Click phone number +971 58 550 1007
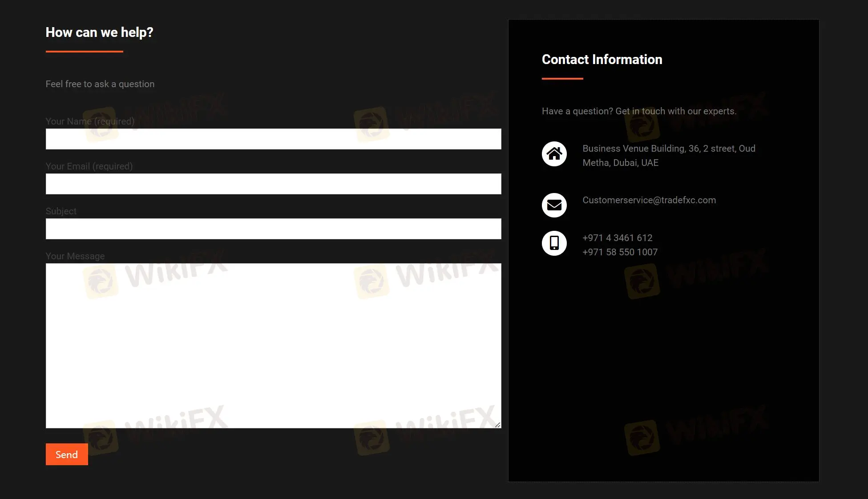The height and width of the screenshot is (499, 868). [x=620, y=252]
